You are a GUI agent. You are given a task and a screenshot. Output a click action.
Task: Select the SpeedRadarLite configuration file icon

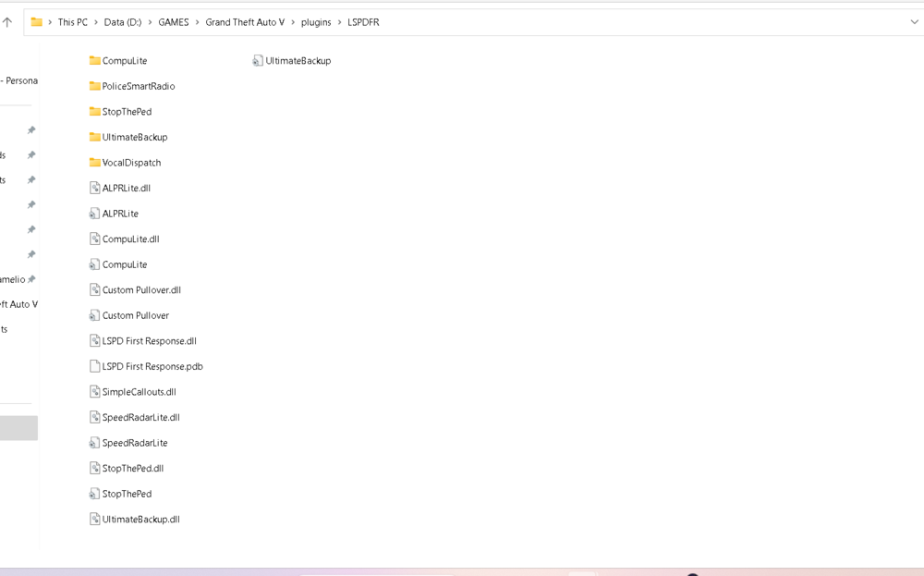coord(94,442)
